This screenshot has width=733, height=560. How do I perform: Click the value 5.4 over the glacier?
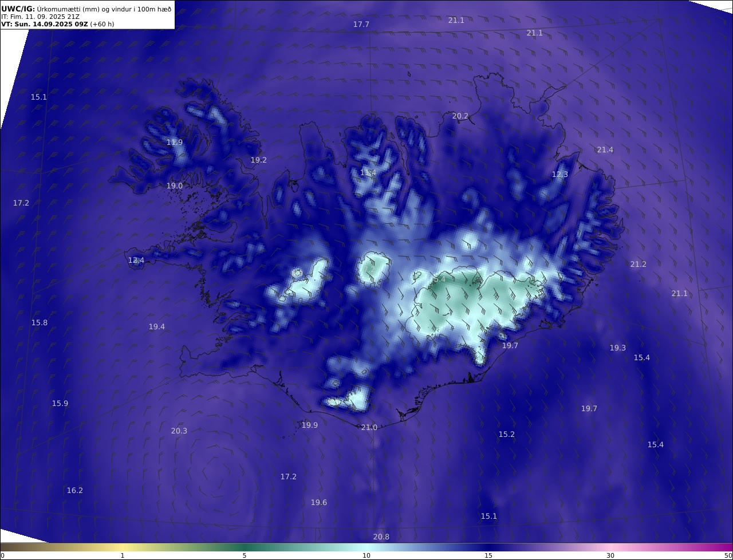[x=439, y=279]
